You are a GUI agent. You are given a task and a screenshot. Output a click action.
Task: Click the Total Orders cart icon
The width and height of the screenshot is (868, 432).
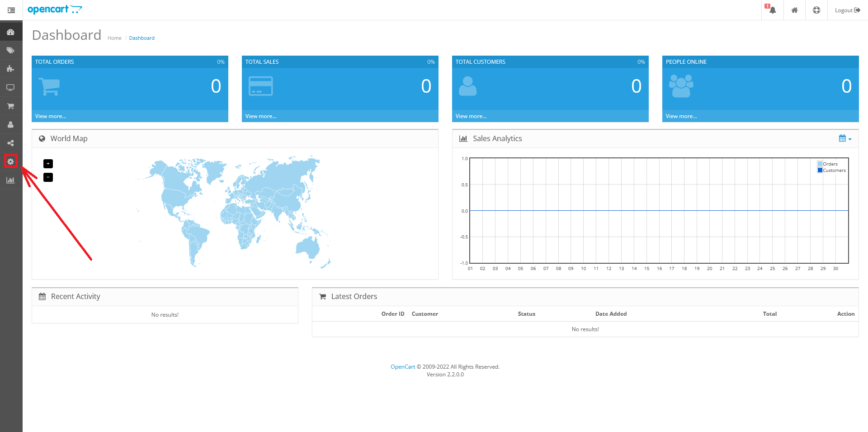click(49, 86)
